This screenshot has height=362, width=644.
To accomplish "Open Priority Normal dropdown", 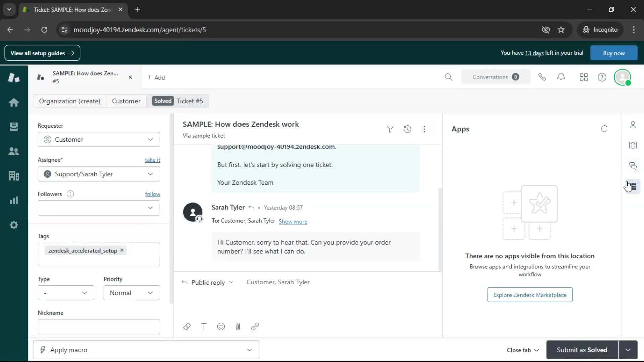I will coord(131,293).
